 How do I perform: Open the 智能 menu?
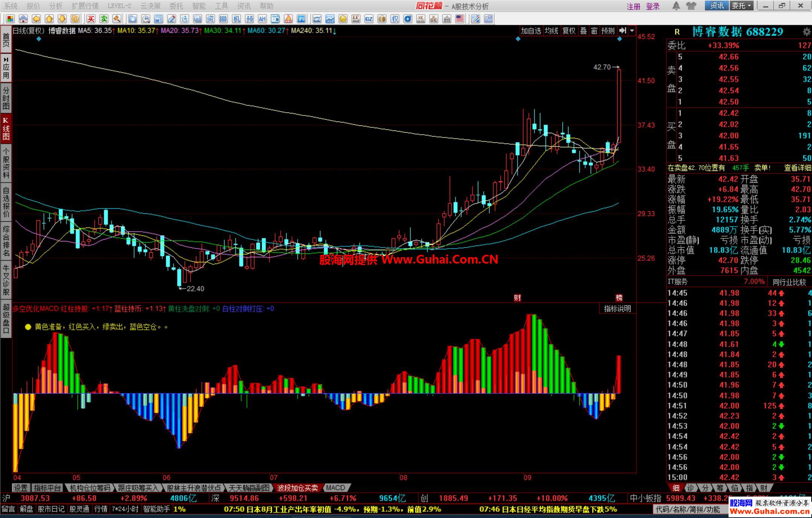pyautogui.click(x=199, y=6)
